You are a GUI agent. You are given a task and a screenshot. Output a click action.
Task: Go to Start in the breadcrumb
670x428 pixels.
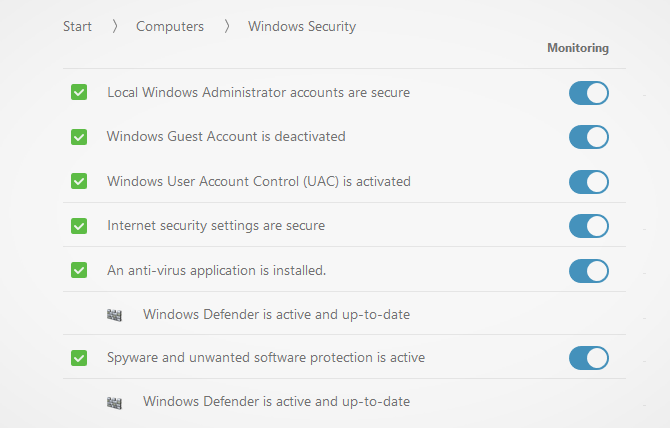pyautogui.click(x=77, y=26)
